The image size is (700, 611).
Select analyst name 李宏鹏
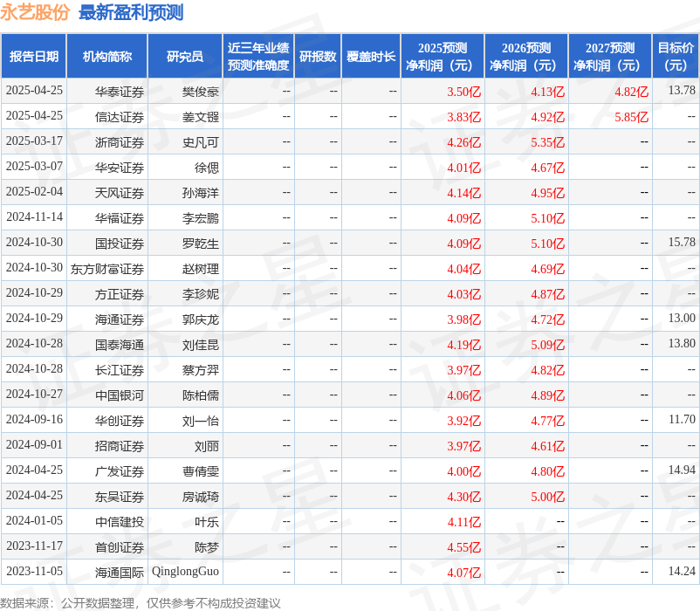201,218
